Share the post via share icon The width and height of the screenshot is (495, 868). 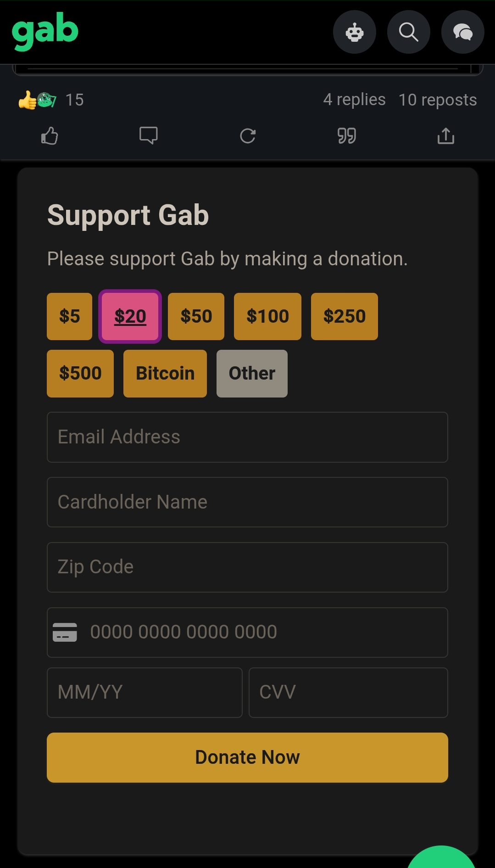446,136
